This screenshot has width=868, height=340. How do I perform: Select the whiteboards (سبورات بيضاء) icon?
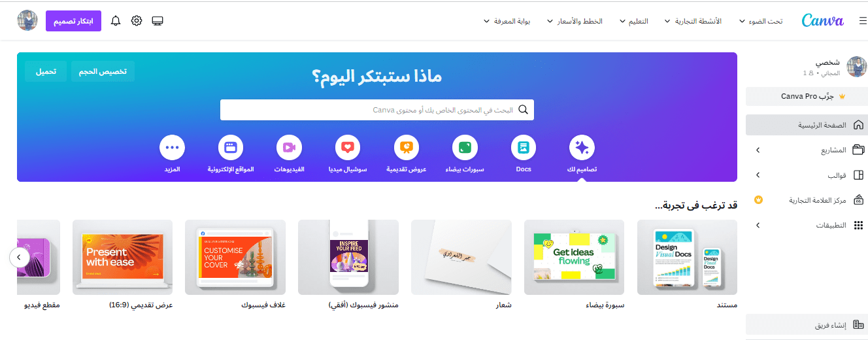[x=465, y=148]
